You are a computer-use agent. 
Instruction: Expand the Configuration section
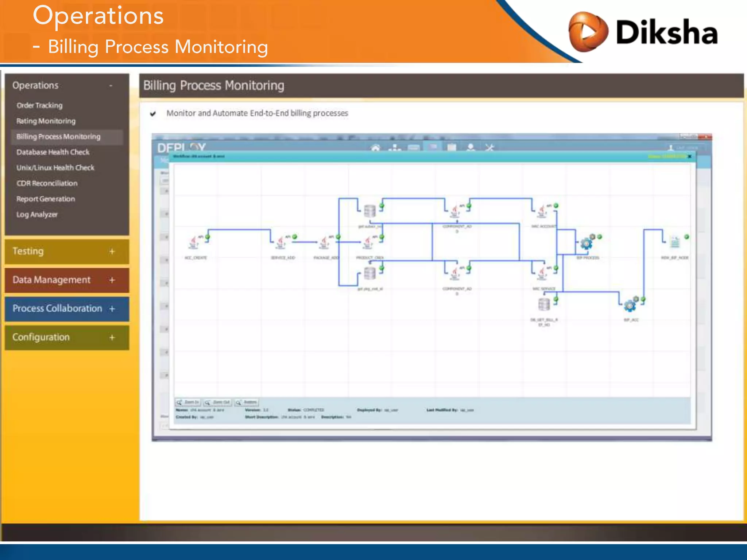click(x=112, y=338)
